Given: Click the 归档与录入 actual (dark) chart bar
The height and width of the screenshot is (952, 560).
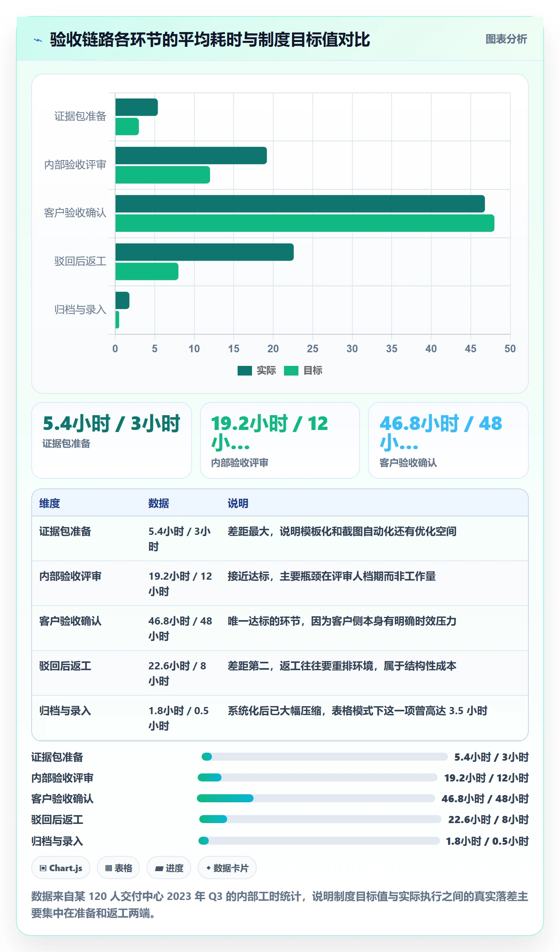Looking at the screenshot, I should pos(122,300).
